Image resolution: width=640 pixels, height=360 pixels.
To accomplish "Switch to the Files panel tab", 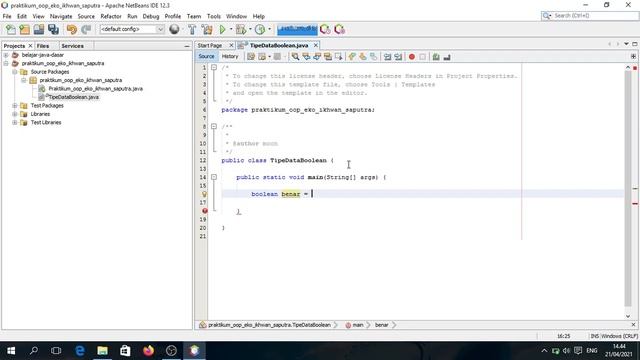I will tap(43, 46).
